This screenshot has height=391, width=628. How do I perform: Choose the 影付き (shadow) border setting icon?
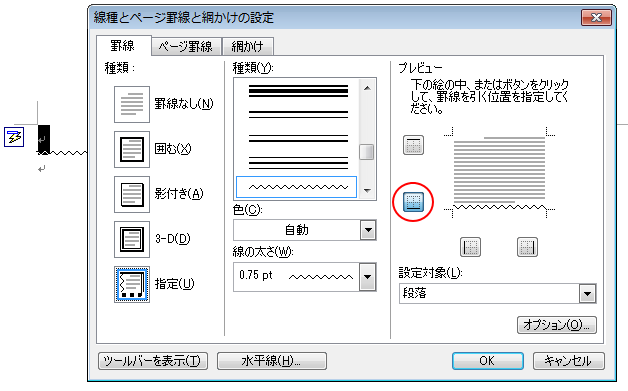[132, 194]
